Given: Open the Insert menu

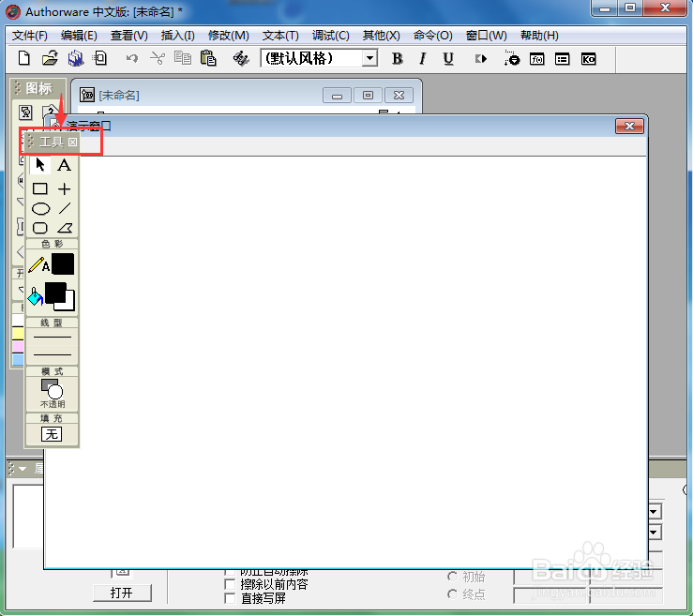Looking at the screenshot, I should point(177,36).
